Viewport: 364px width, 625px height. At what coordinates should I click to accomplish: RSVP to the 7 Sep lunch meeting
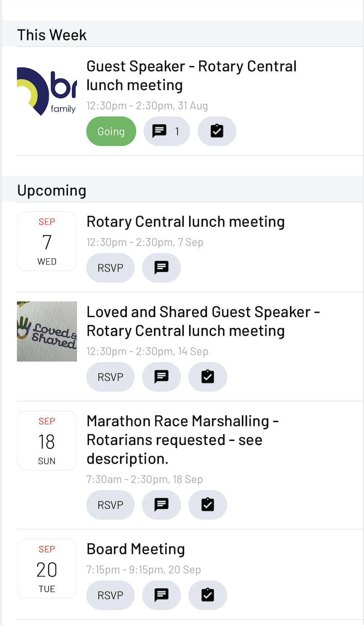(110, 268)
